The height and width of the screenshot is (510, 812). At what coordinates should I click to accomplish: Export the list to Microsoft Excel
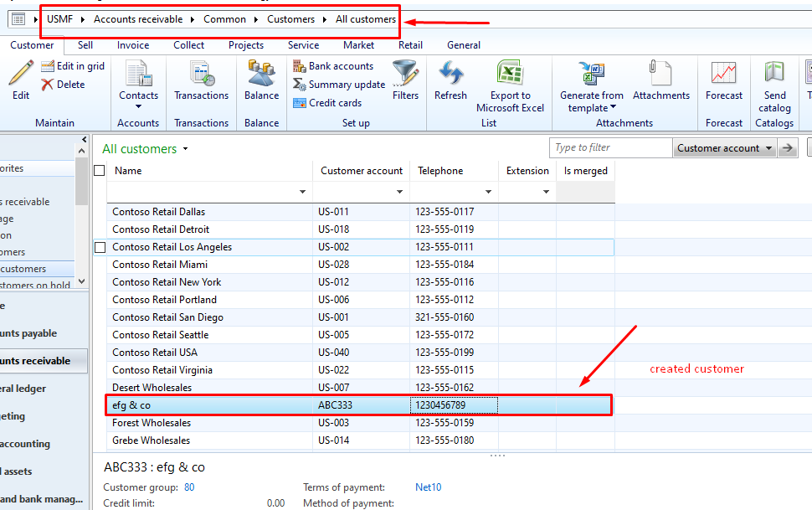tap(511, 80)
